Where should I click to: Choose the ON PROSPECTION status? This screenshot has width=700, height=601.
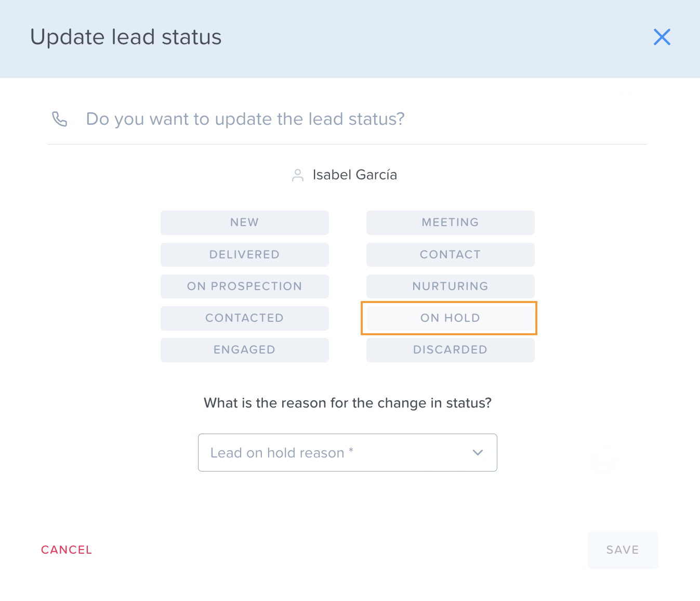[245, 286]
